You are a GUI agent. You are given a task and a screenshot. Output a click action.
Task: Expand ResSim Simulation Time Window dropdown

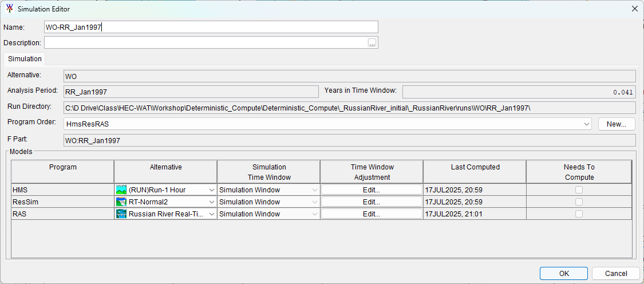coord(314,202)
